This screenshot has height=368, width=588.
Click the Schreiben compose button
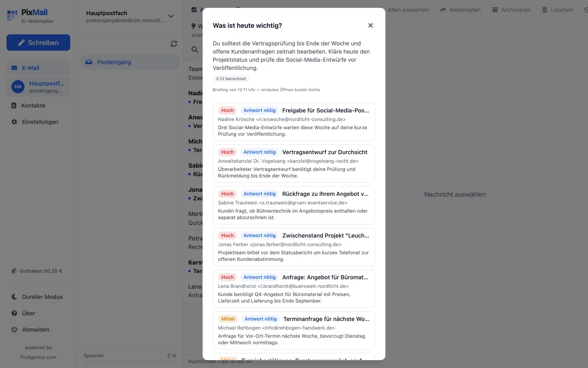click(38, 43)
